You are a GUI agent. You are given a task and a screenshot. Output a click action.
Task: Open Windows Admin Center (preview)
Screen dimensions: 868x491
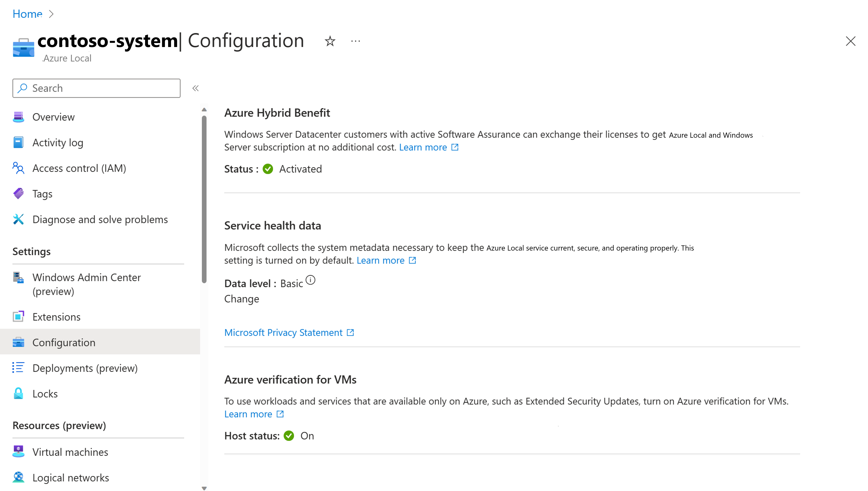tap(86, 284)
